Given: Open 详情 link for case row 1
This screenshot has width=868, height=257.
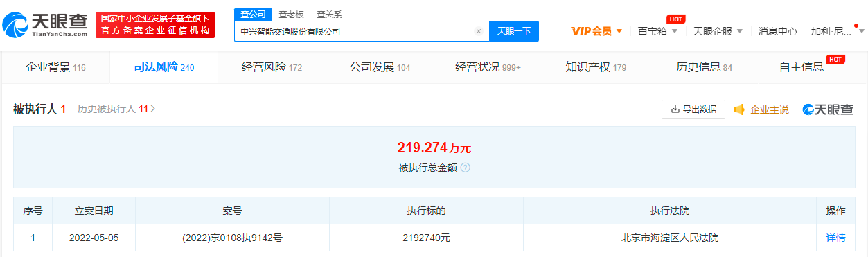Looking at the screenshot, I should (835, 238).
